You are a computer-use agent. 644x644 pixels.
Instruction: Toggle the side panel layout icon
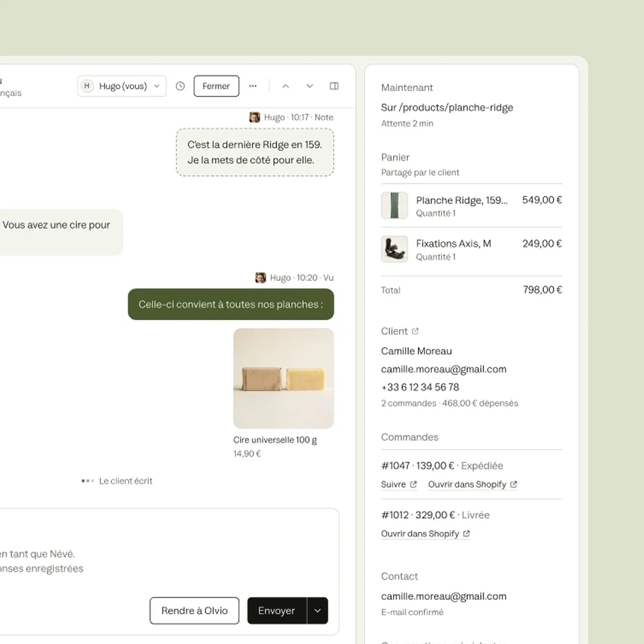point(334,86)
